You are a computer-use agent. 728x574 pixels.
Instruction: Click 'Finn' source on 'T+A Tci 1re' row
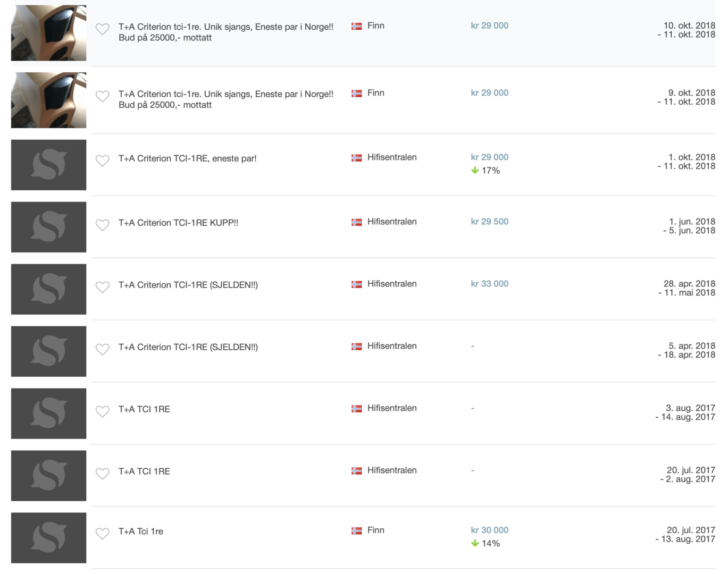(376, 530)
